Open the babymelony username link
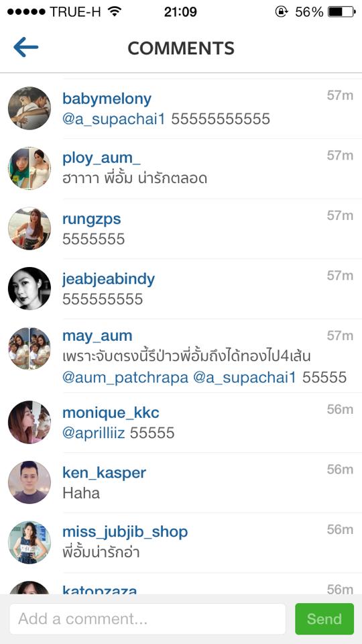Viewport: 362px width, 644px height. pyautogui.click(x=107, y=99)
